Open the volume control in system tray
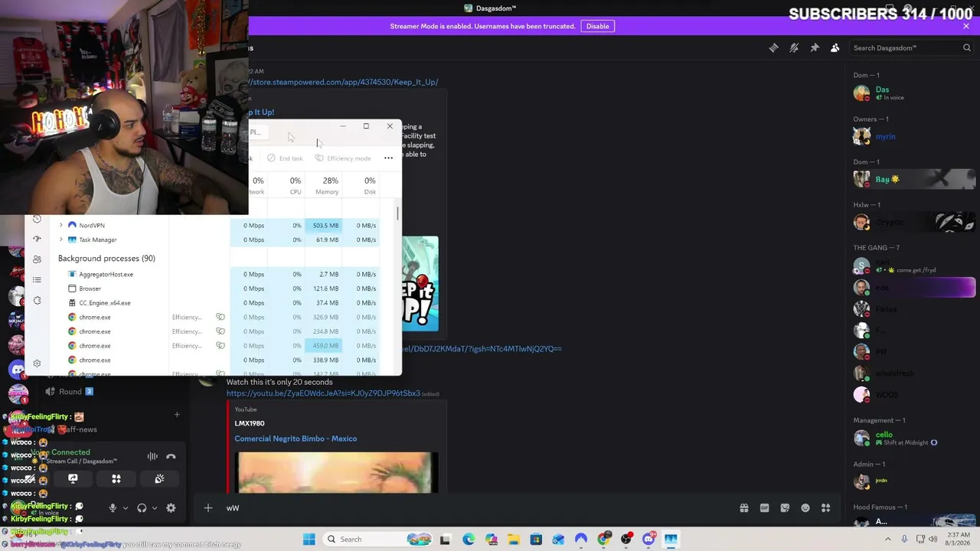The height and width of the screenshot is (551, 980). (x=933, y=540)
